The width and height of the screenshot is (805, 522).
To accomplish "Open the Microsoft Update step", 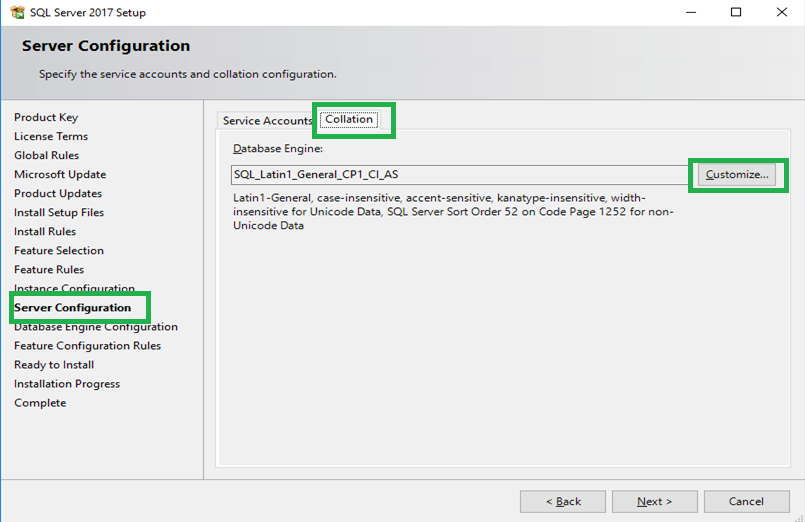I will coord(60,174).
